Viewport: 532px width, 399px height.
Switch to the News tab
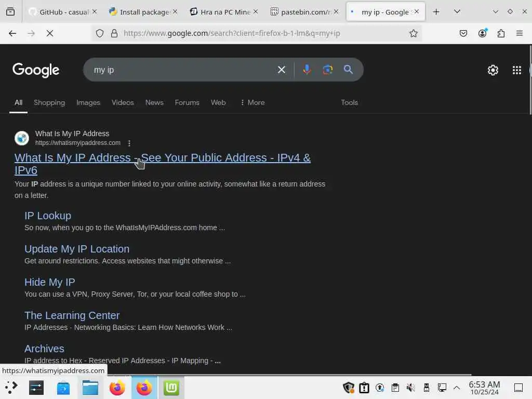pos(154,102)
